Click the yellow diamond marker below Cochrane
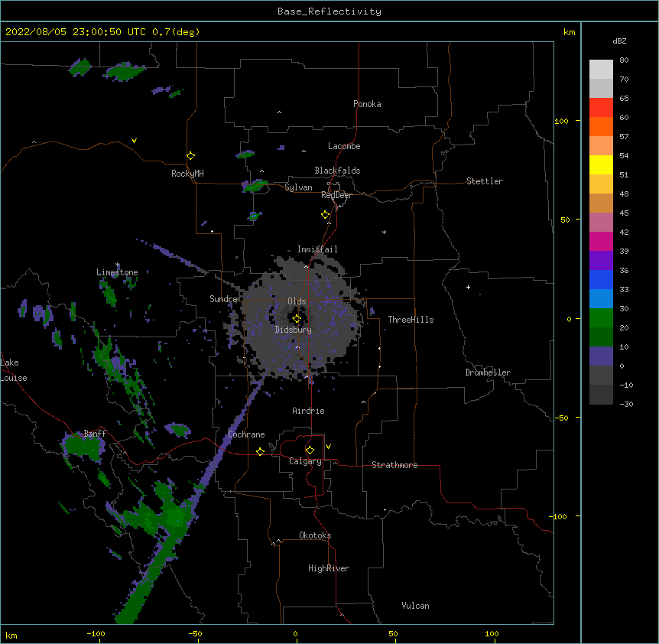 pos(260,451)
